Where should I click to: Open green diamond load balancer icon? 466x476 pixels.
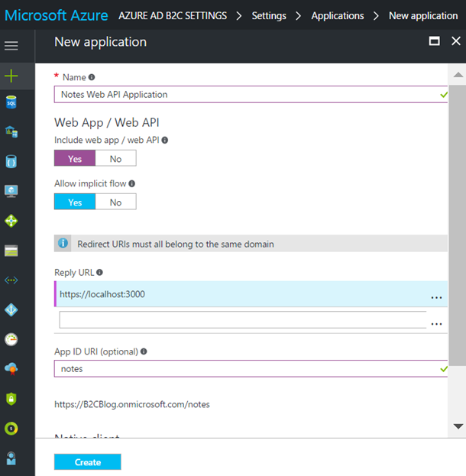[x=11, y=221]
